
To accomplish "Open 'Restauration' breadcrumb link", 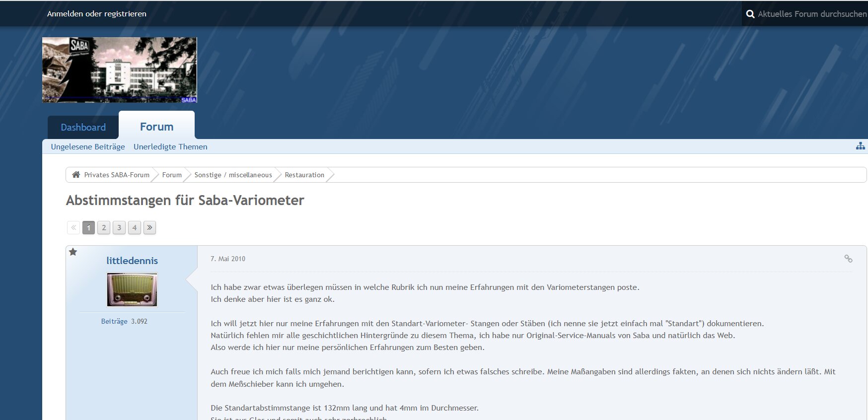I will 304,175.
